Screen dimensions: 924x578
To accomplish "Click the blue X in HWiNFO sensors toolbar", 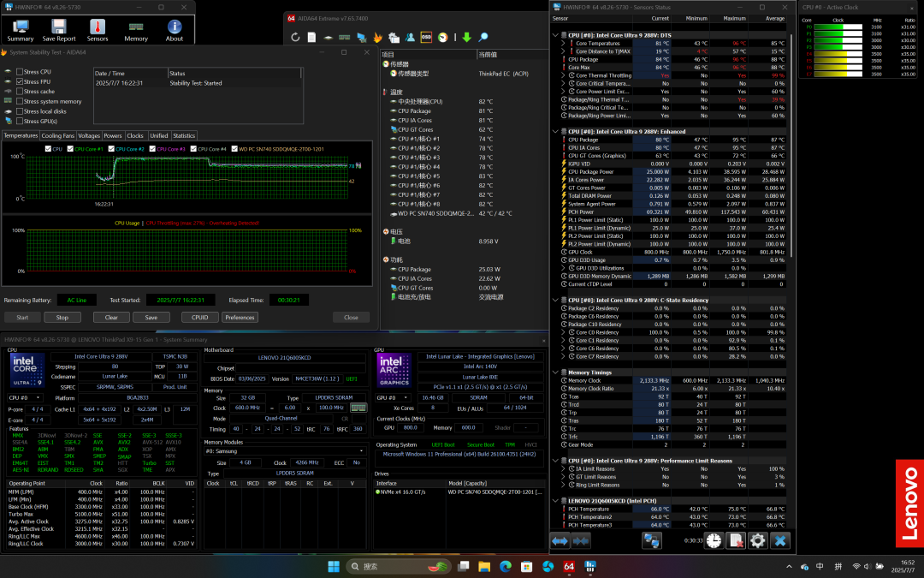I will pos(780,540).
